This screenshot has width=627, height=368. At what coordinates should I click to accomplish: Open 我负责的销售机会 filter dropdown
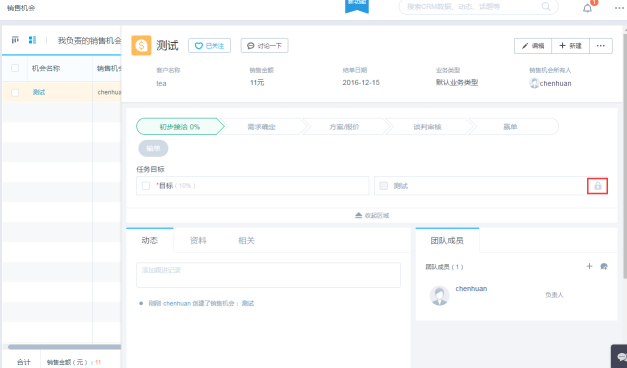click(x=89, y=40)
